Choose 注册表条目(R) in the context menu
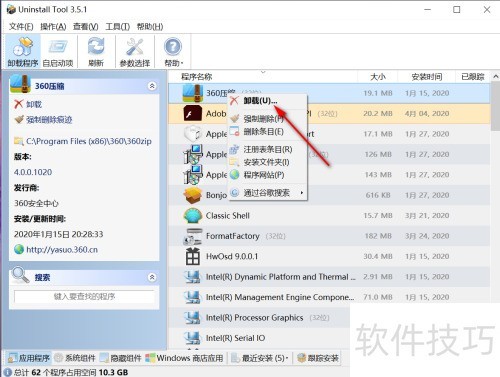 point(267,149)
